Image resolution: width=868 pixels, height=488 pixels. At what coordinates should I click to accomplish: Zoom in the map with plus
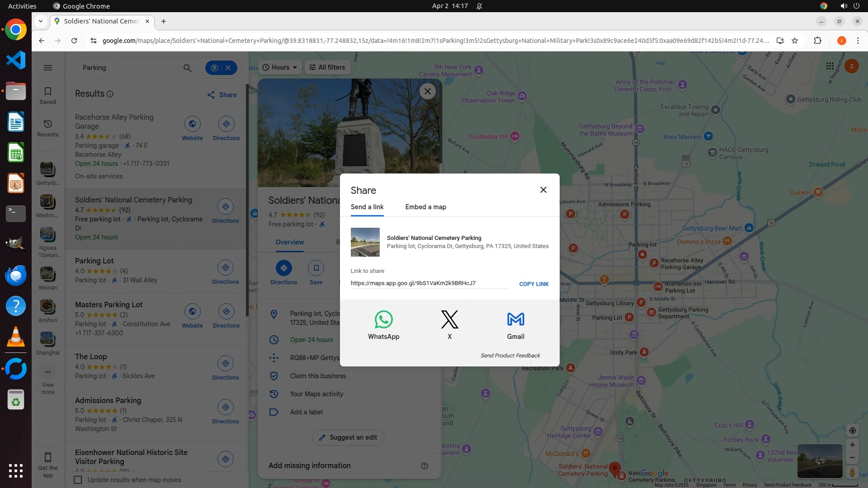tap(852, 445)
